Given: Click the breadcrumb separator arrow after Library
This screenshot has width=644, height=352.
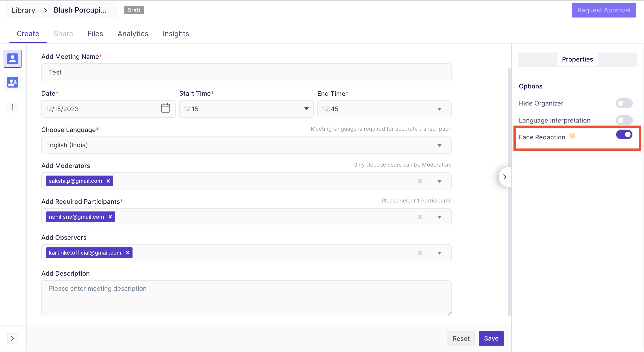Looking at the screenshot, I should [46, 10].
